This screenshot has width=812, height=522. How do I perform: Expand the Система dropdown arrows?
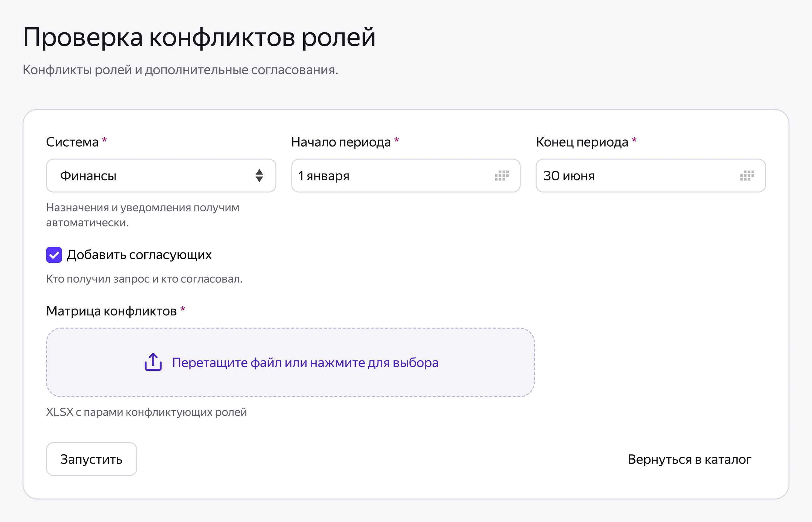(259, 176)
